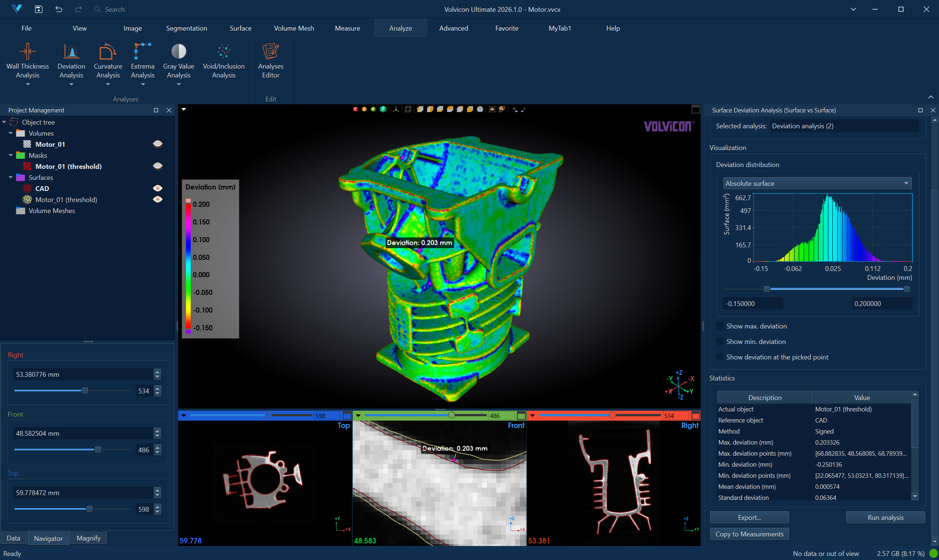The width and height of the screenshot is (939, 560).
Task: Open the Magnify tab
Action: pyautogui.click(x=88, y=538)
